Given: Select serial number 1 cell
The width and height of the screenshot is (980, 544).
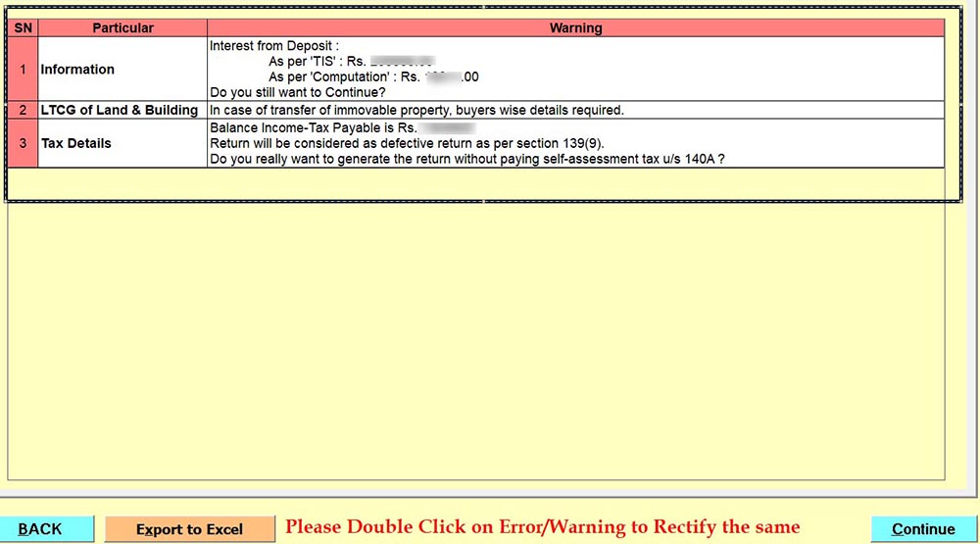Looking at the screenshot, I should tap(23, 70).
